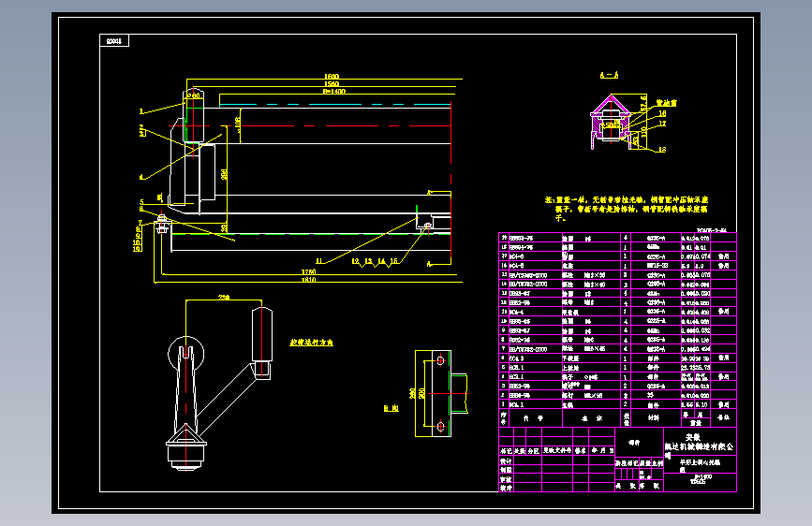Click the B=1400 dimension label
The image size is (812, 526).
tap(334, 91)
